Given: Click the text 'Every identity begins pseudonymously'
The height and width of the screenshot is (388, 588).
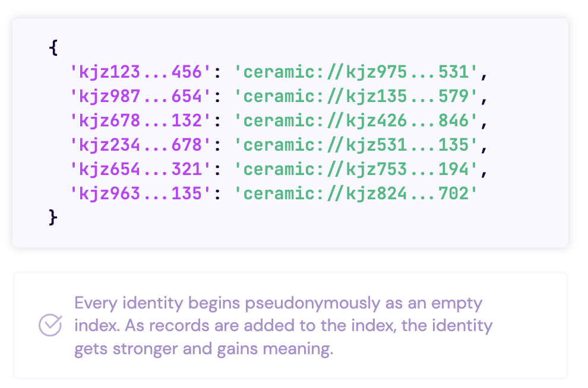Looking at the screenshot, I should point(227,303).
